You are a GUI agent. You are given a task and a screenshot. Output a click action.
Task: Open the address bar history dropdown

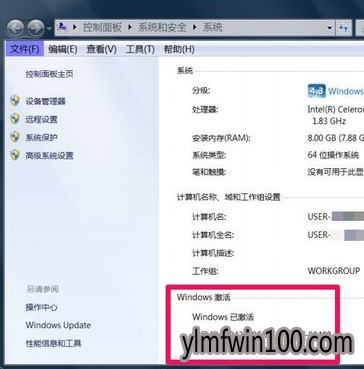330,28
